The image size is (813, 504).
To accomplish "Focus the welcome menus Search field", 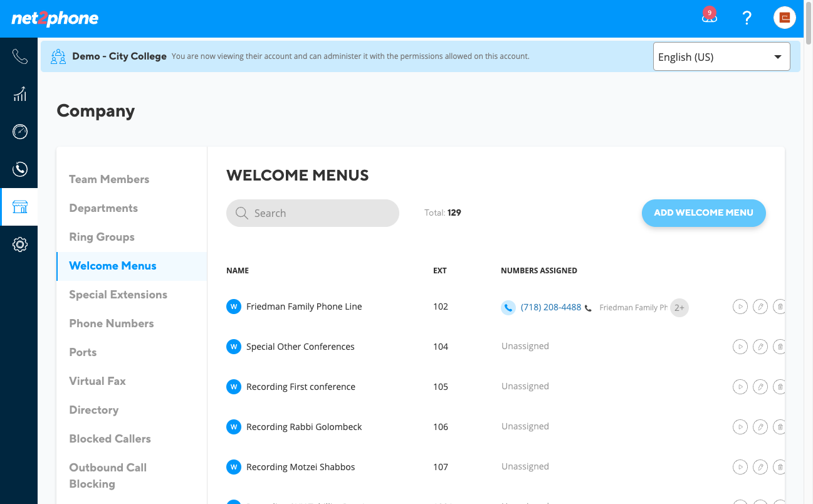I will point(313,213).
